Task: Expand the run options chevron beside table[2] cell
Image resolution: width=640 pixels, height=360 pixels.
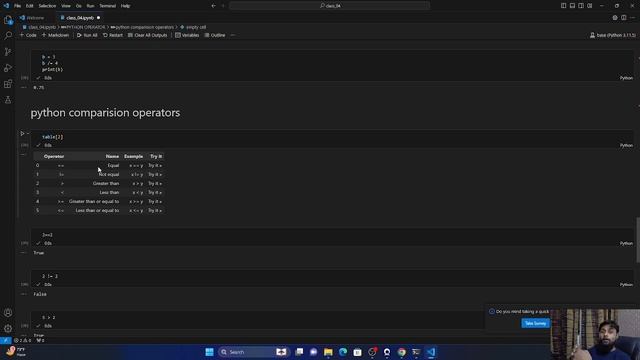Action: coord(28,133)
